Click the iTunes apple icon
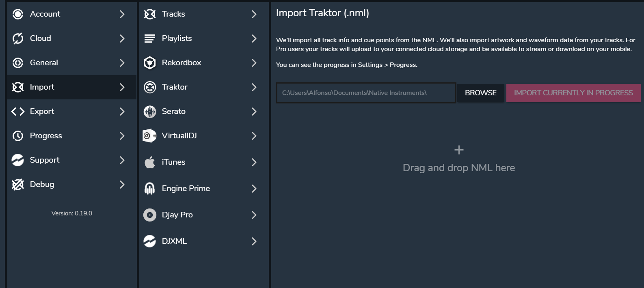The width and height of the screenshot is (644, 288). tap(150, 162)
